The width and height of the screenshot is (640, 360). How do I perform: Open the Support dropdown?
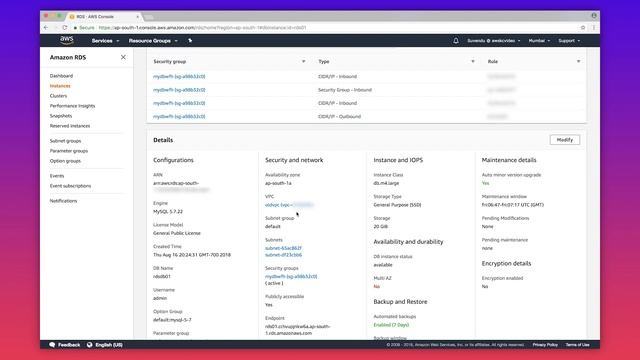[x=569, y=41]
